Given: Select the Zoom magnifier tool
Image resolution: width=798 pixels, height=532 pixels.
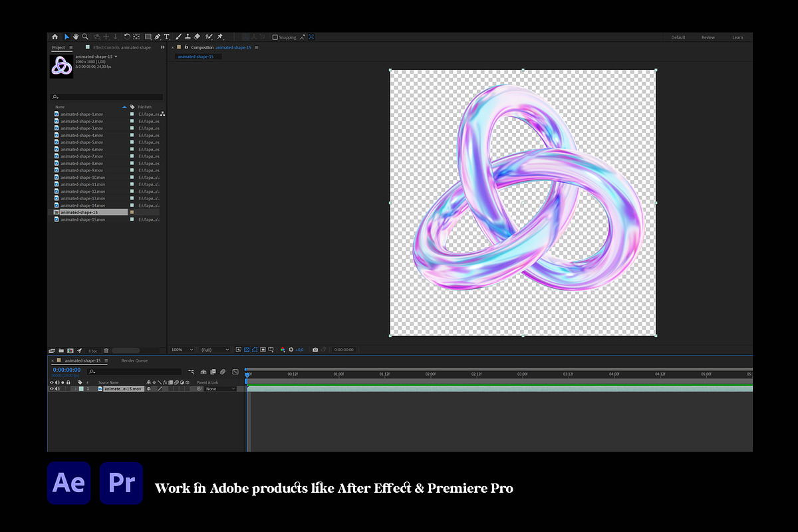Looking at the screenshot, I should [x=85, y=37].
